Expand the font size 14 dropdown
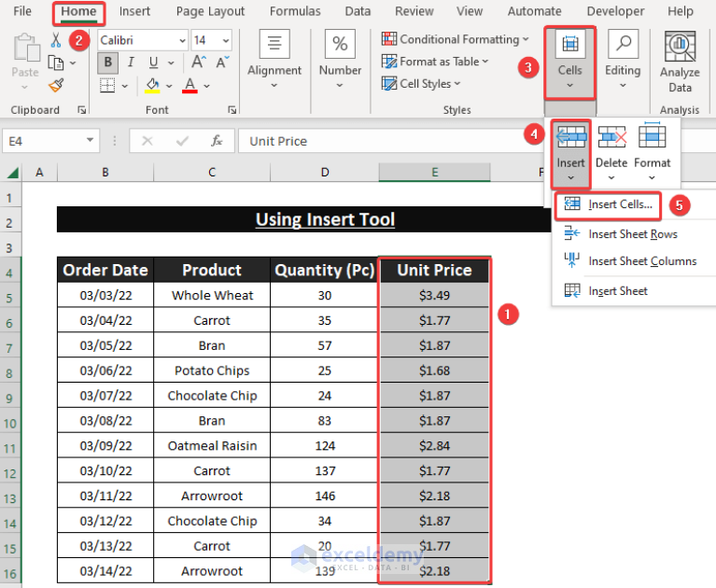Viewport: 716px width, 588px height. pos(225,40)
